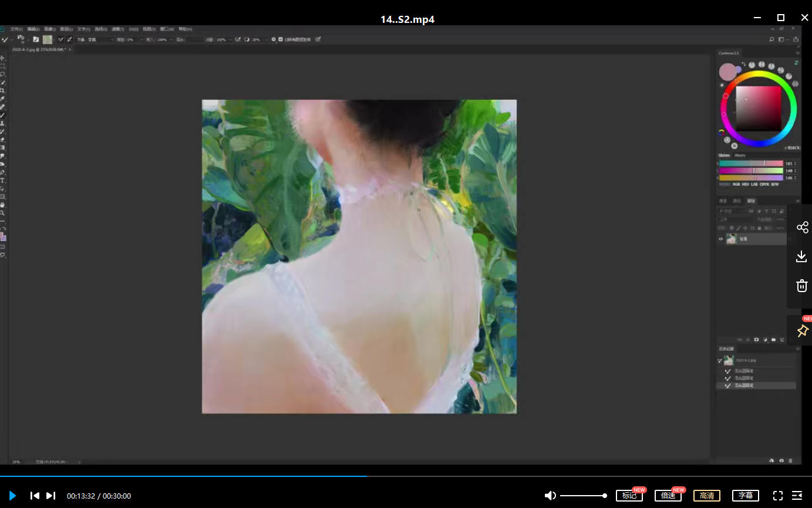Click the volume slider track
Image resolution: width=812 pixels, height=508 pixels.
click(582, 496)
